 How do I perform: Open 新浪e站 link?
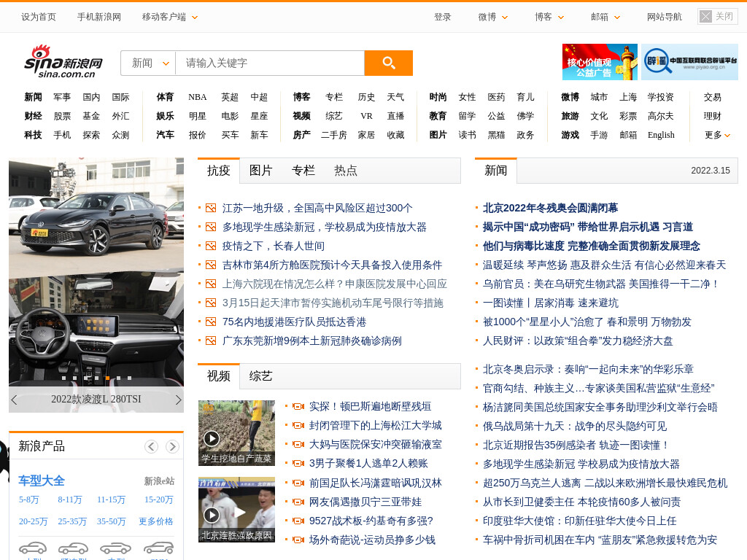pyautogui.click(x=159, y=481)
